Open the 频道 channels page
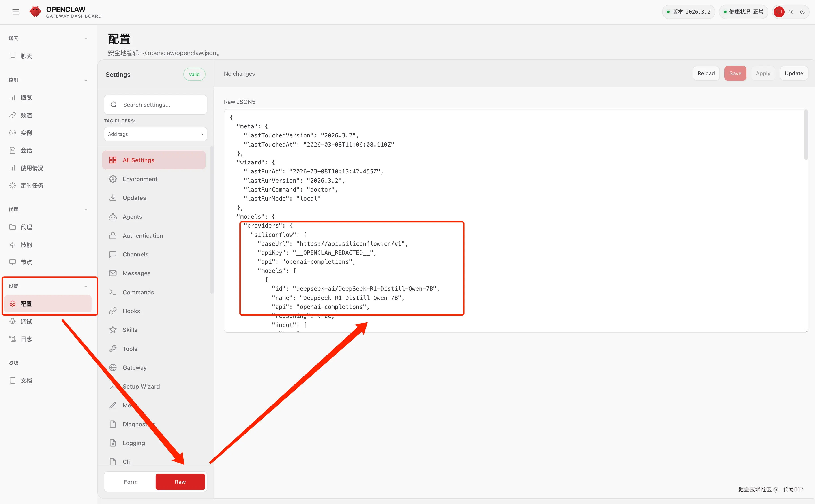Image resolution: width=815 pixels, height=504 pixels. click(26, 115)
